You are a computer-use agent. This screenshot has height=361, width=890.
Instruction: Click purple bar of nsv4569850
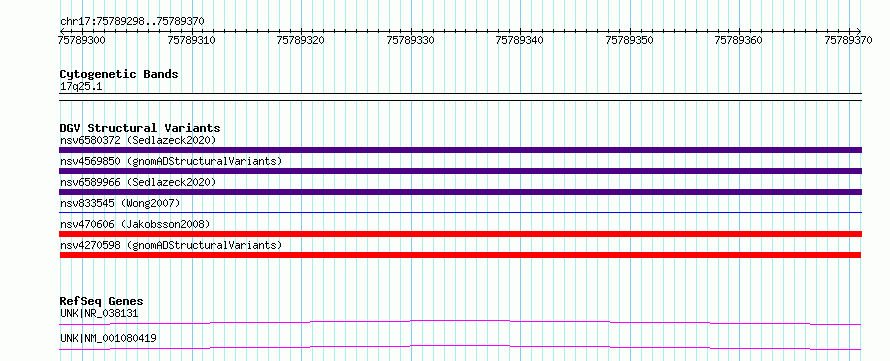[460, 171]
